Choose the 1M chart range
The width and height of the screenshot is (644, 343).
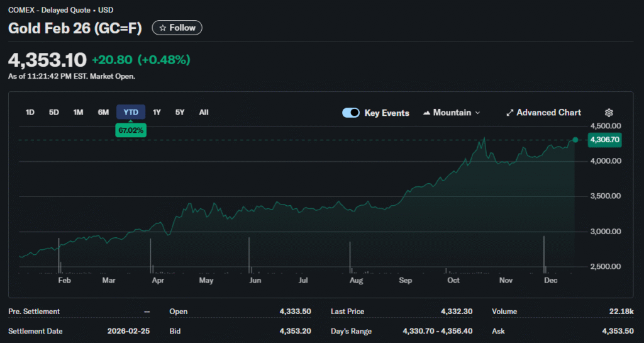[x=78, y=113]
